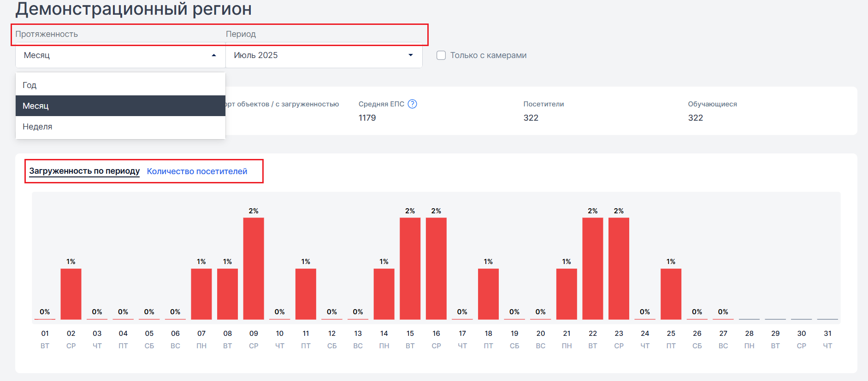868x381 pixels.
Task: Click the 1% bar for day 02
Action: point(71,294)
